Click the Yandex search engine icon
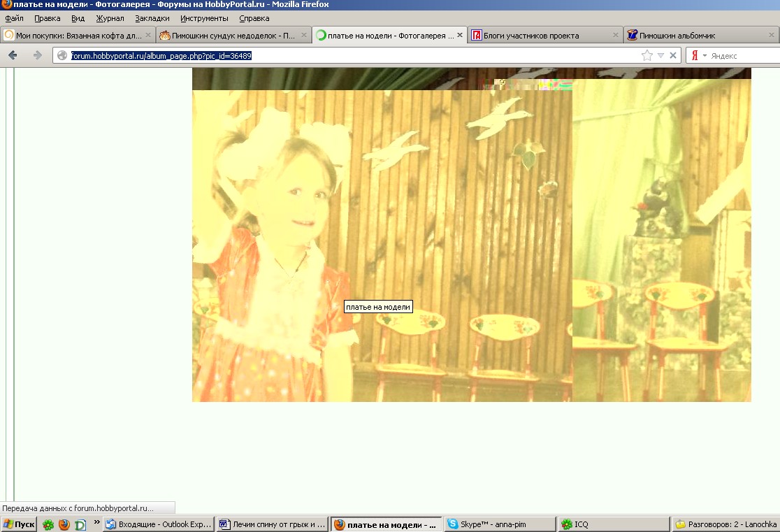 pos(695,55)
